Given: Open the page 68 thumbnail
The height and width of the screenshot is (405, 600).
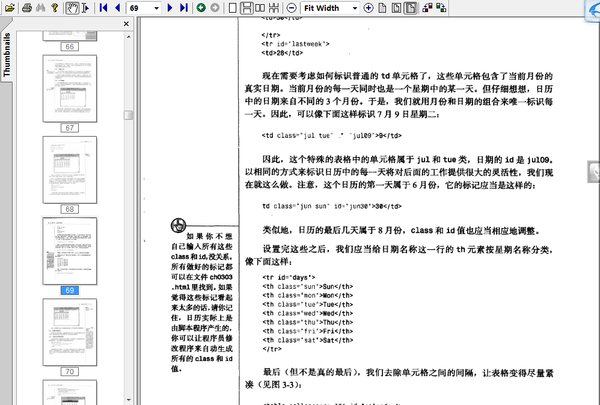Looking at the screenshot, I should pyautogui.click(x=70, y=170).
